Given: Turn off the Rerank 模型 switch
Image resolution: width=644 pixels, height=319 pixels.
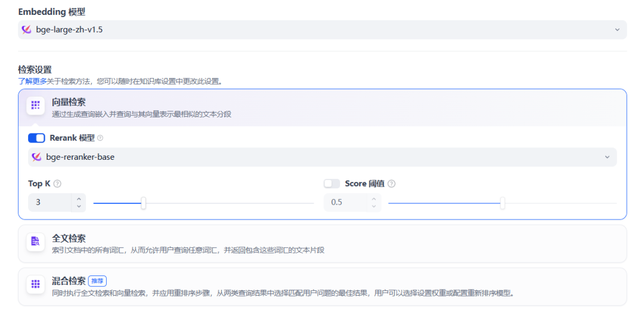Looking at the screenshot, I should tap(36, 138).
